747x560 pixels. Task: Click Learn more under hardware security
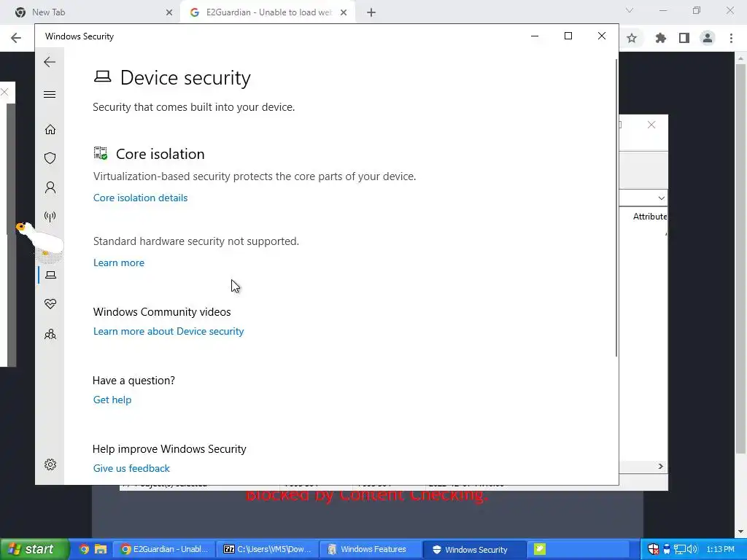click(119, 262)
